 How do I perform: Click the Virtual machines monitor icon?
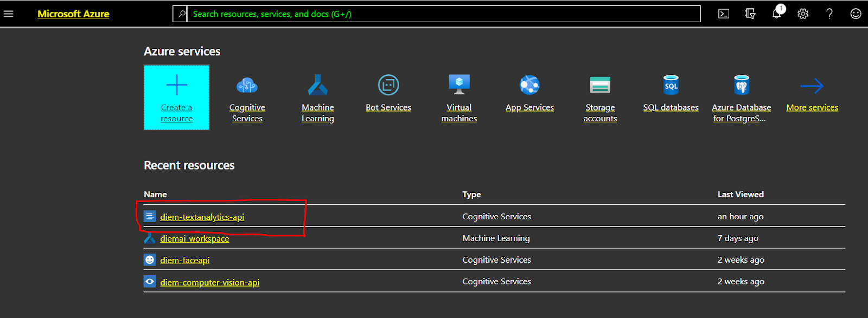tap(459, 85)
